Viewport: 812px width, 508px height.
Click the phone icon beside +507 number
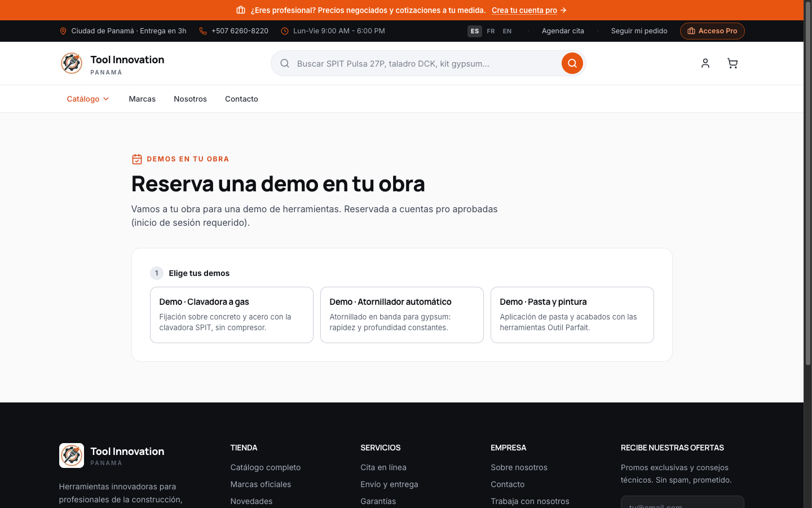[x=203, y=31]
